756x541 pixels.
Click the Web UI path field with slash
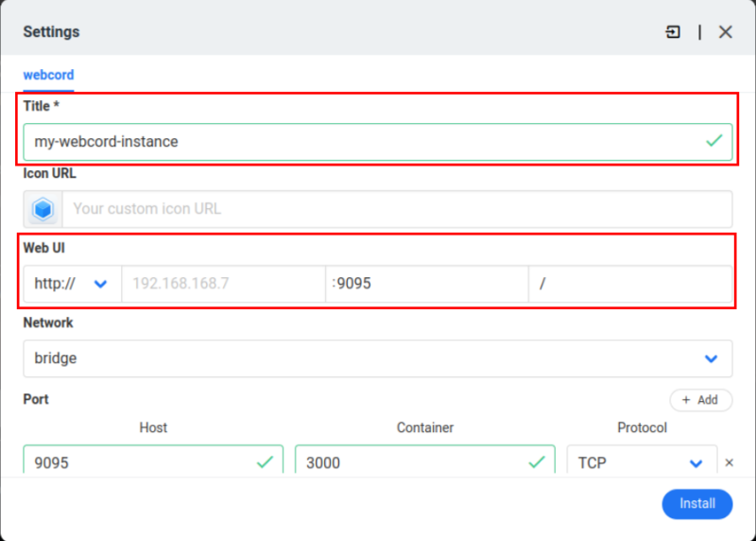tap(630, 284)
